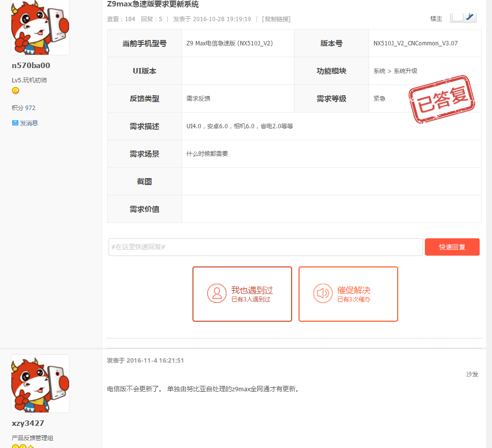The height and width of the screenshot is (448, 492).
Task: Open the xzy3427 username link
Action: pos(28,423)
